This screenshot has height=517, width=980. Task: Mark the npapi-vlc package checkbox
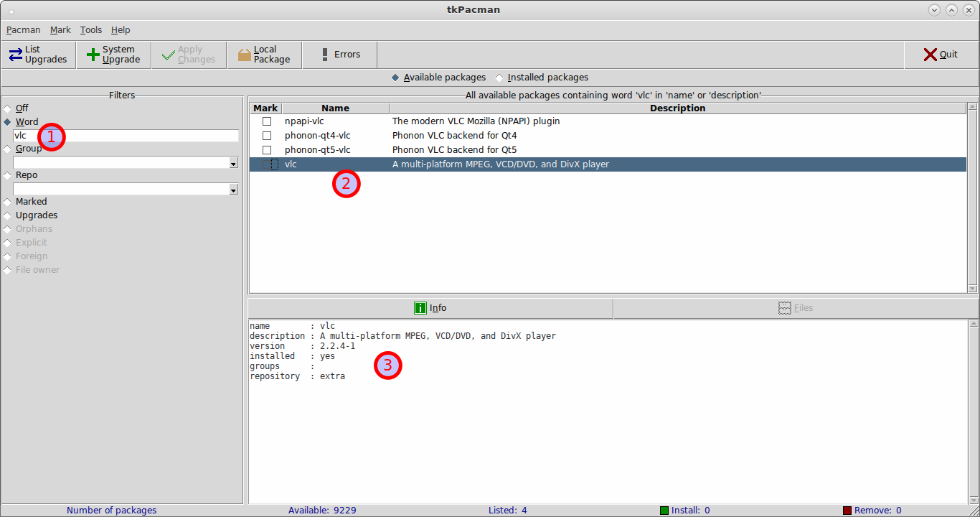click(x=267, y=121)
